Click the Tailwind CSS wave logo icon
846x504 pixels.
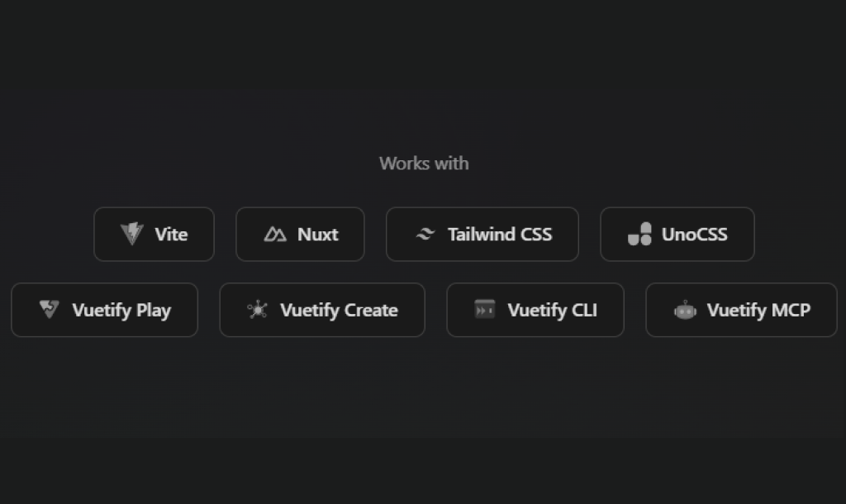pyautogui.click(x=425, y=234)
